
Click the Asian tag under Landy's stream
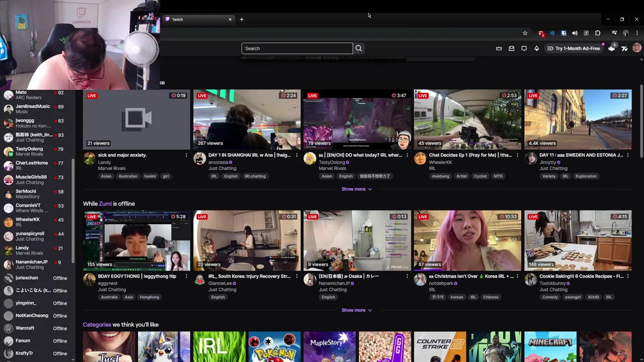pos(106,176)
